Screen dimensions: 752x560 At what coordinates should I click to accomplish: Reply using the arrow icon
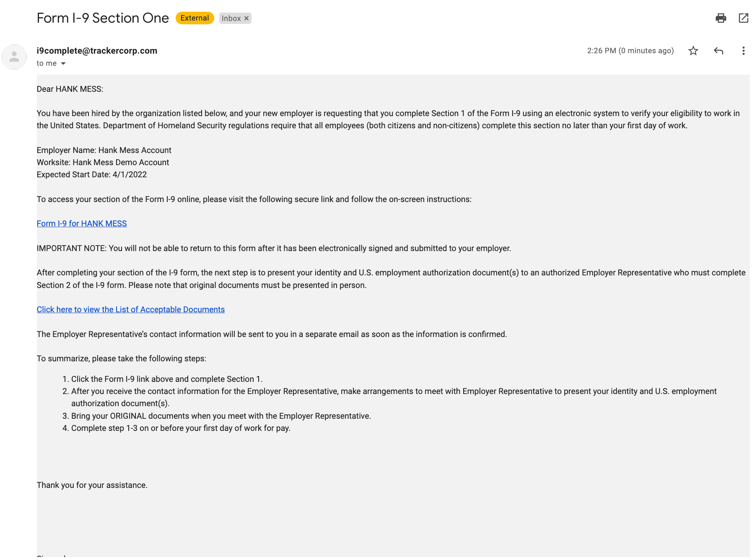tap(718, 51)
